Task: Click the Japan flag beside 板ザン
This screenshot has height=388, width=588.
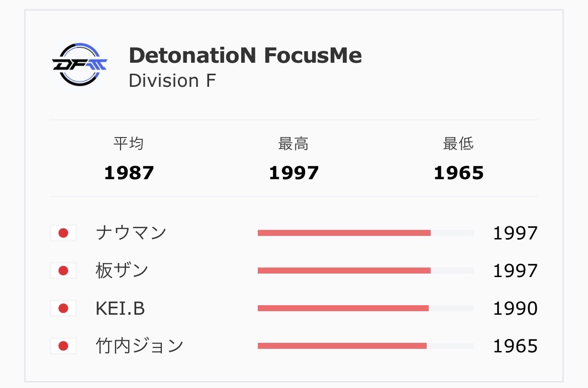Action: (x=63, y=271)
